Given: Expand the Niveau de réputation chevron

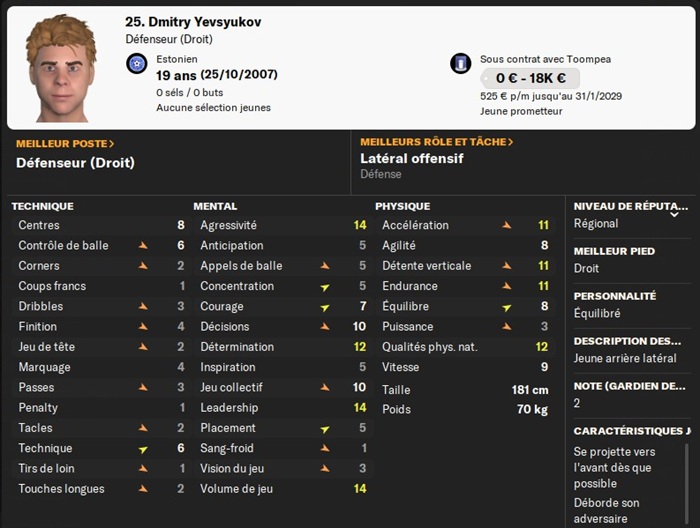Looking at the screenshot, I should click(674, 213).
